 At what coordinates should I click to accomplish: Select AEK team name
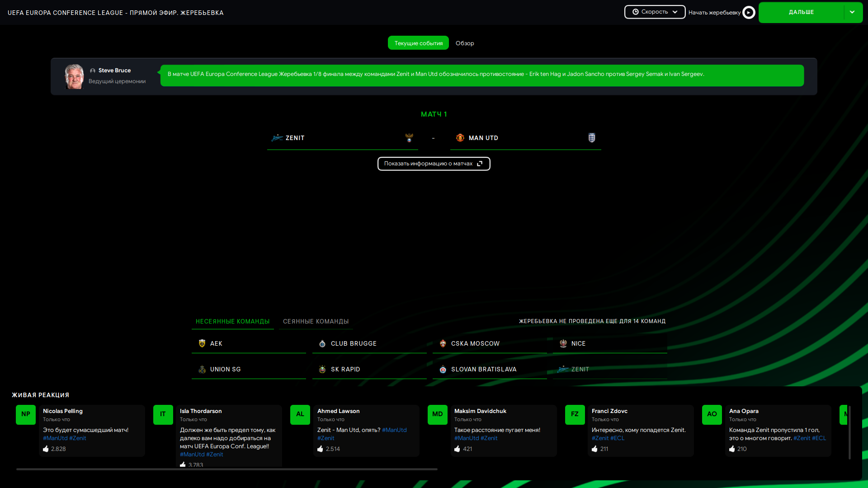click(x=216, y=343)
